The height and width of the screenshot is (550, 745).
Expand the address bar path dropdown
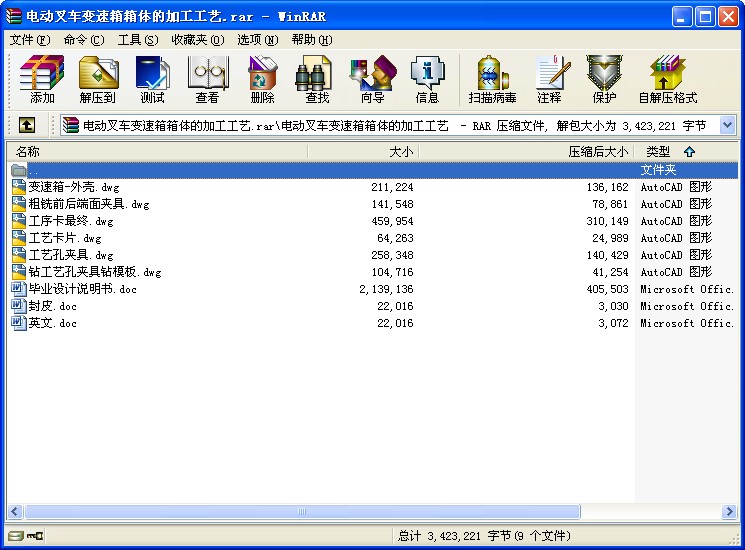[727, 125]
